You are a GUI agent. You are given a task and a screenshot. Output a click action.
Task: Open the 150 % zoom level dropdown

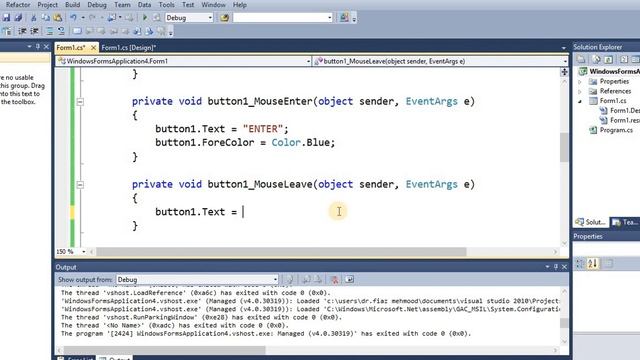[x=84, y=252]
